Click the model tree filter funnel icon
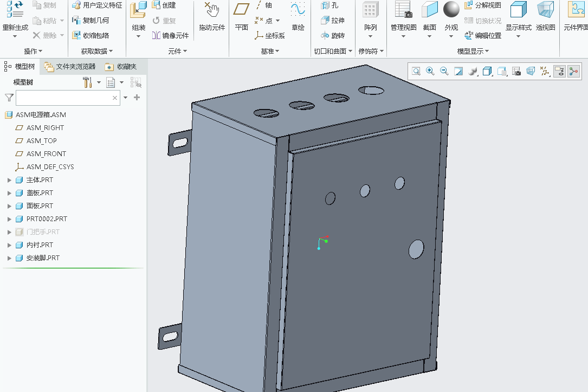This screenshot has width=588, height=392. (9, 98)
